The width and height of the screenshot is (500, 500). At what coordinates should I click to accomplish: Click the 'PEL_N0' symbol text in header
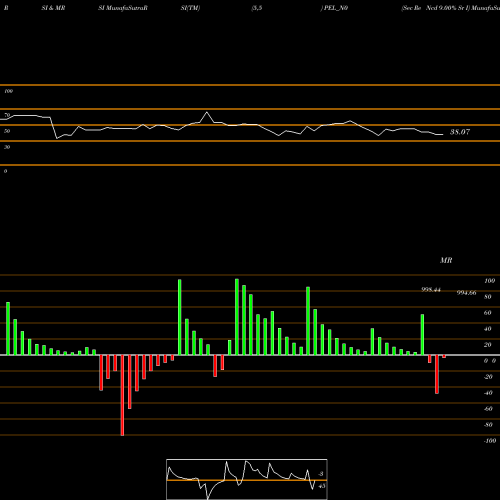coord(336,8)
